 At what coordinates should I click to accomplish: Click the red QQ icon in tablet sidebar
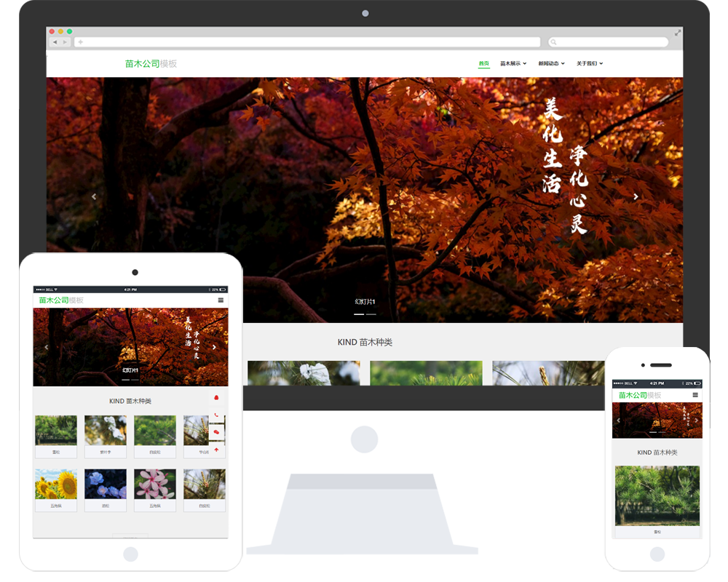pyautogui.click(x=216, y=398)
